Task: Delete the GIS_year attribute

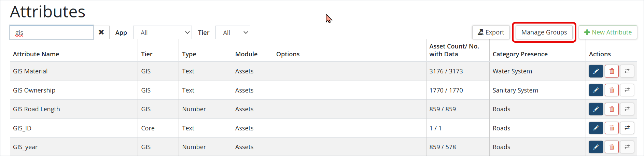Action: click(x=612, y=147)
